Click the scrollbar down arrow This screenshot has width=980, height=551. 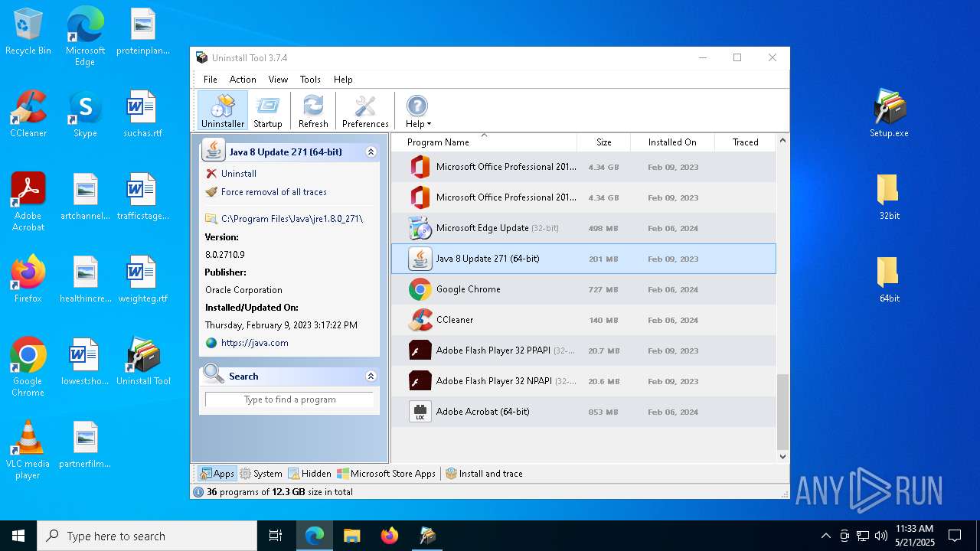tap(782, 457)
